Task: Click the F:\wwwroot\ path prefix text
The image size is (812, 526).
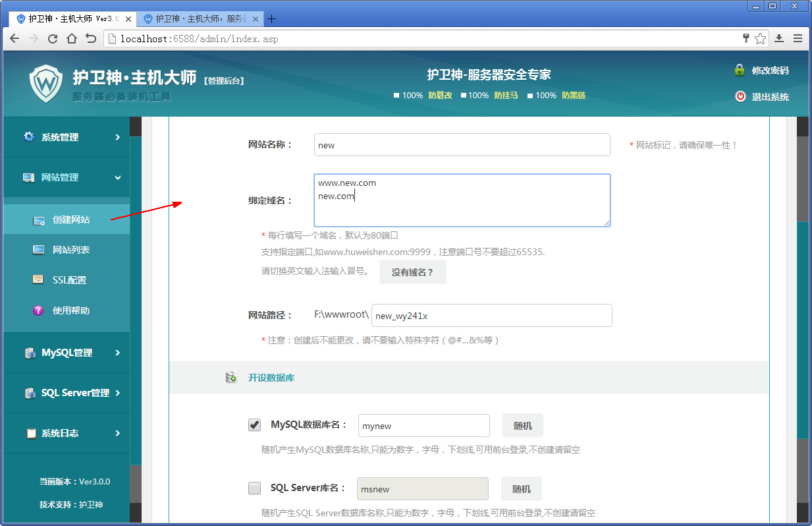Action: (x=341, y=314)
